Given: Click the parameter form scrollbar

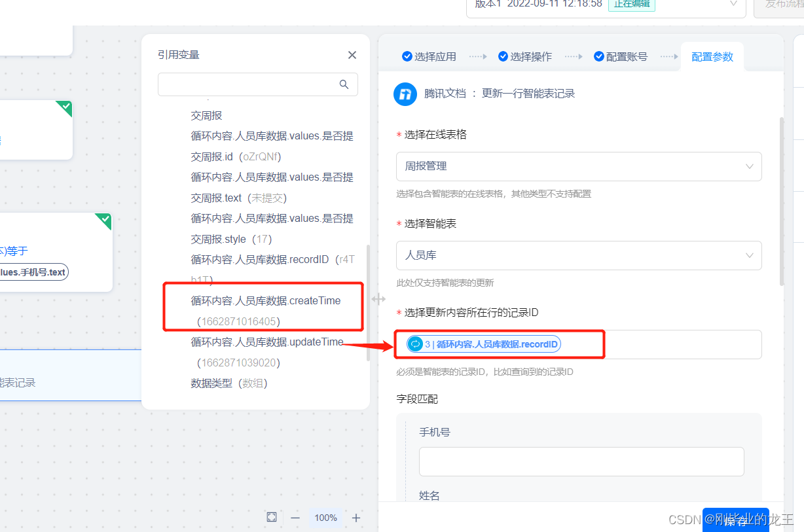Looking at the screenshot, I should [781, 201].
